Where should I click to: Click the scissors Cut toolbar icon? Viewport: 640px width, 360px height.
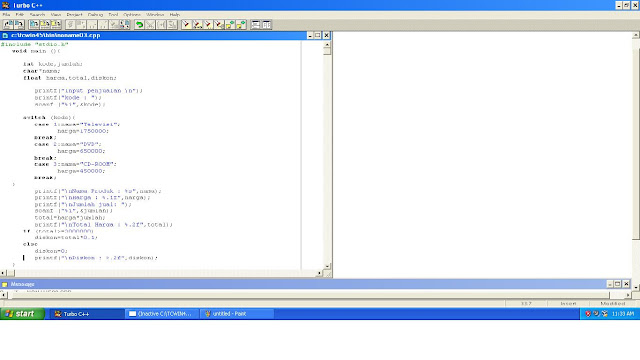click(x=150, y=24)
